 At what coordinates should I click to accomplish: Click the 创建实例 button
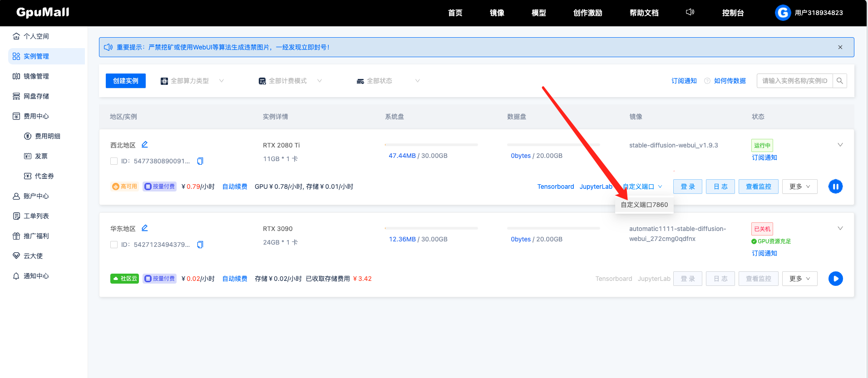point(126,81)
